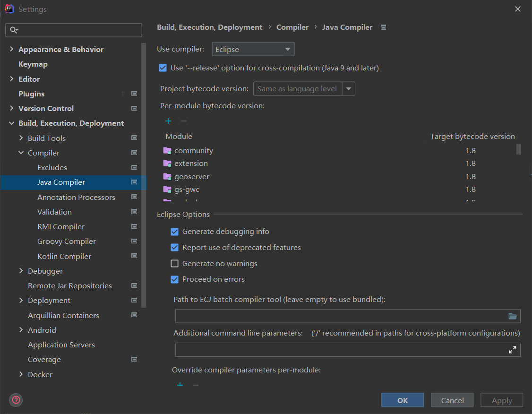Click the gs-gwc module folder icon

(x=167, y=190)
